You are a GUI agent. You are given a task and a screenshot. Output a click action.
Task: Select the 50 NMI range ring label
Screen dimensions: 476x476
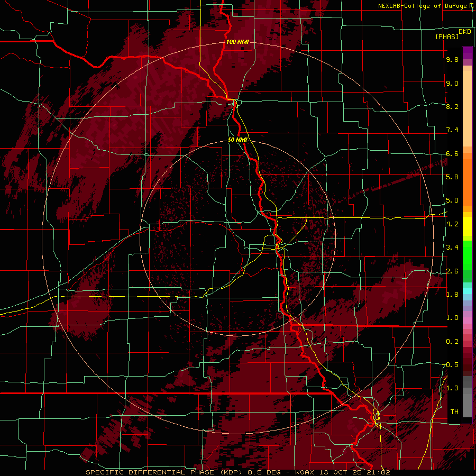(x=237, y=140)
